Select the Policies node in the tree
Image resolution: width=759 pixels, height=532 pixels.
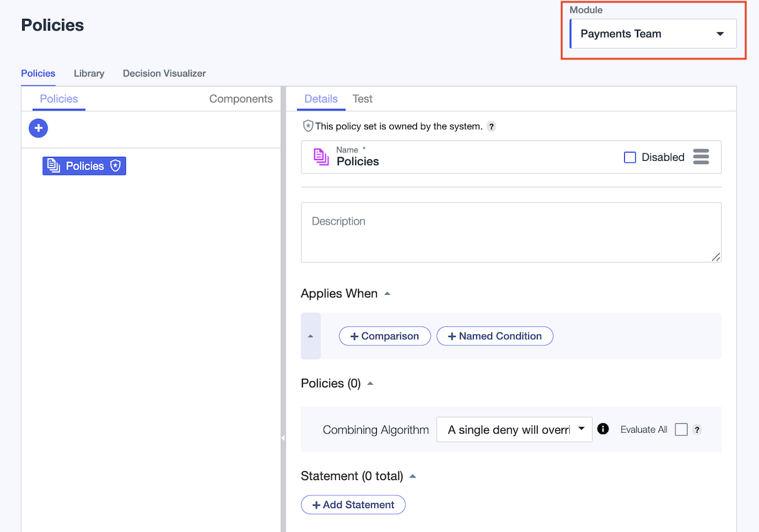(84, 166)
